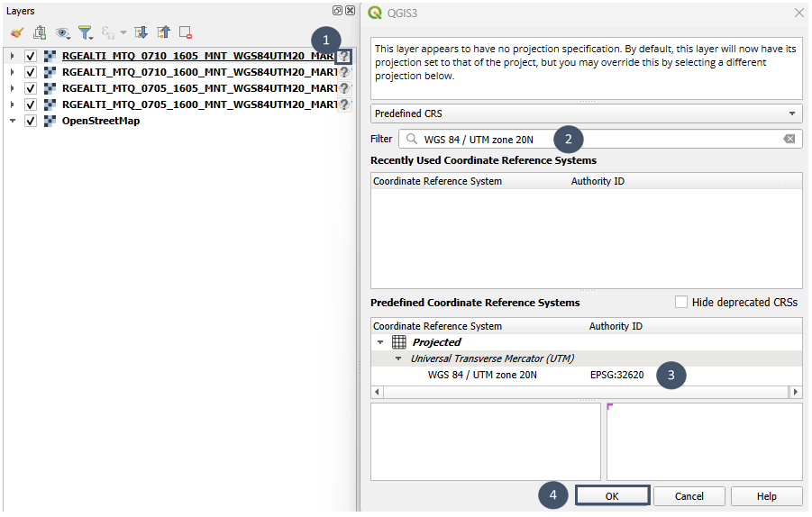Image resolution: width=812 pixels, height=517 pixels.
Task: Click Filter Legend funnel icon
Action: click(86, 32)
